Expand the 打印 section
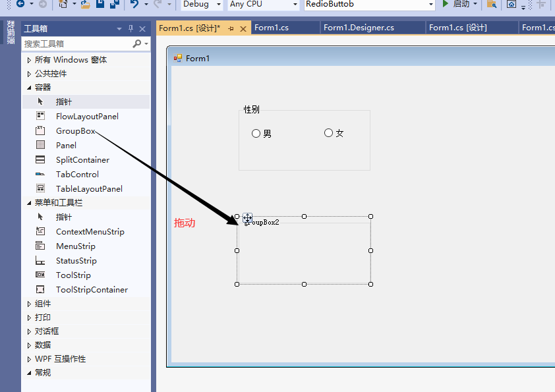This screenshot has height=392, width=555. coord(29,318)
